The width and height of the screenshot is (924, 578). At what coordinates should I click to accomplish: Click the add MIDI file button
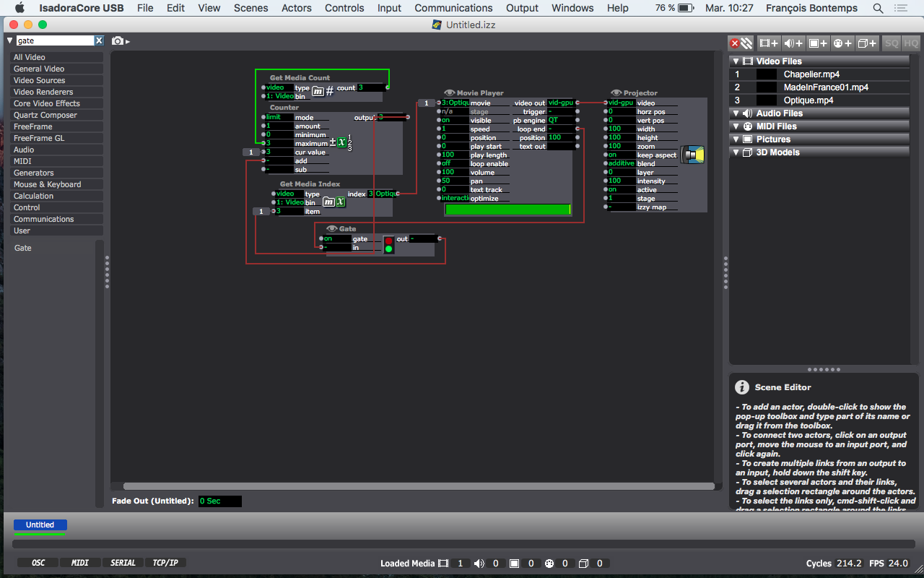click(842, 43)
